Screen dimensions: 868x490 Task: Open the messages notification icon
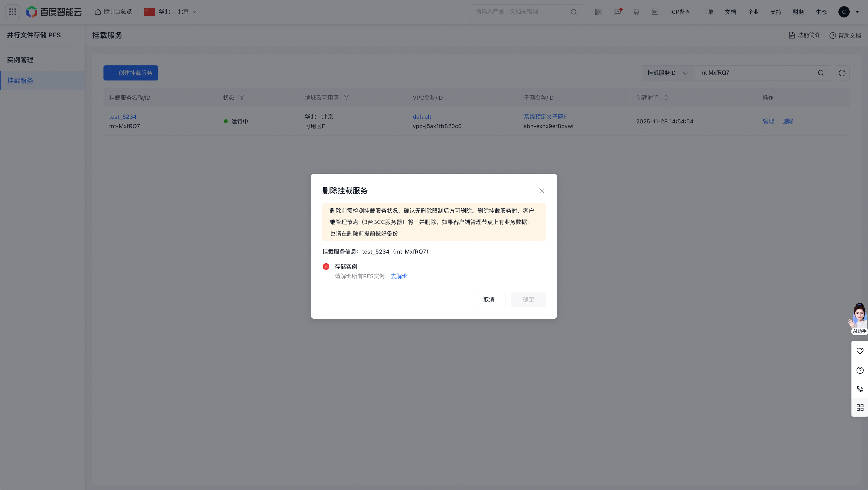(617, 12)
